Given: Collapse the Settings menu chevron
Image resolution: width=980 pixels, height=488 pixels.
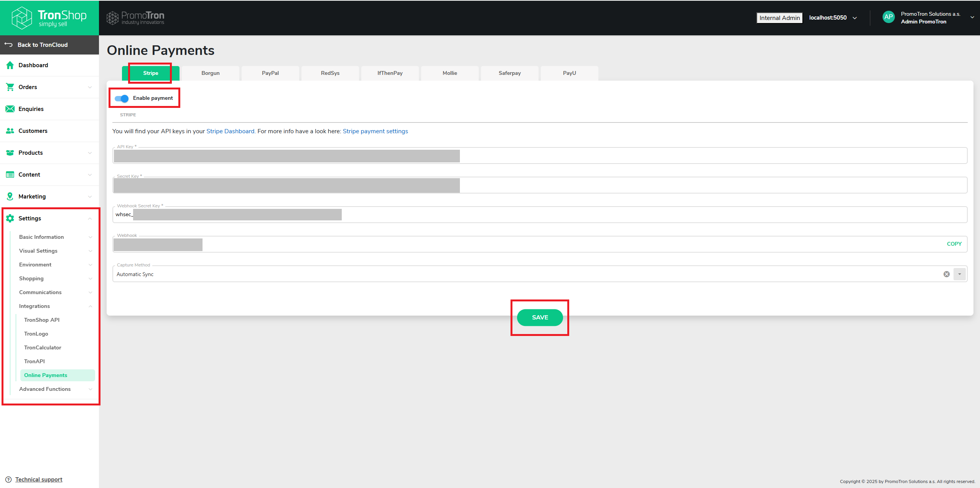Looking at the screenshot, I should [x=90, y=218].
